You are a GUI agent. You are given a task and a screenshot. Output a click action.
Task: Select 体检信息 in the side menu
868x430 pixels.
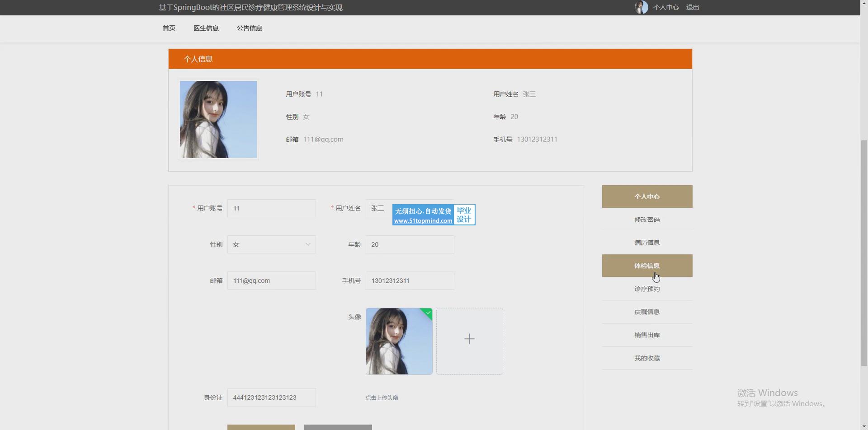pos(647,266)
